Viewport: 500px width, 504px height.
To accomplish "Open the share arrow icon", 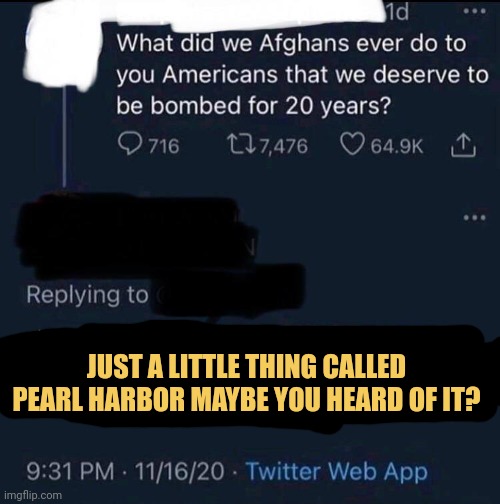I will [x=463, y=145].
